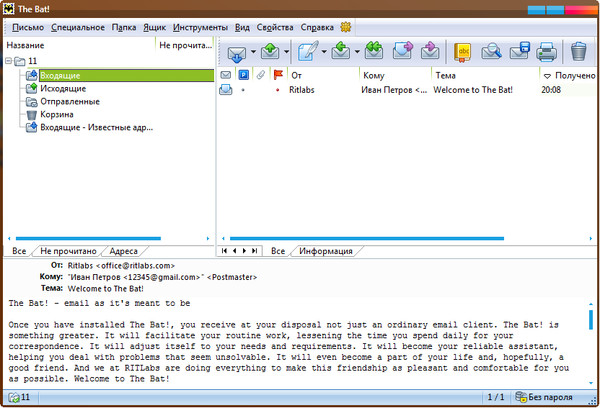Click the paperclip attachment column header
Image resolution: width=600 pixels, height=408 pixels.
pyautogui.click(x=261, y=75)
